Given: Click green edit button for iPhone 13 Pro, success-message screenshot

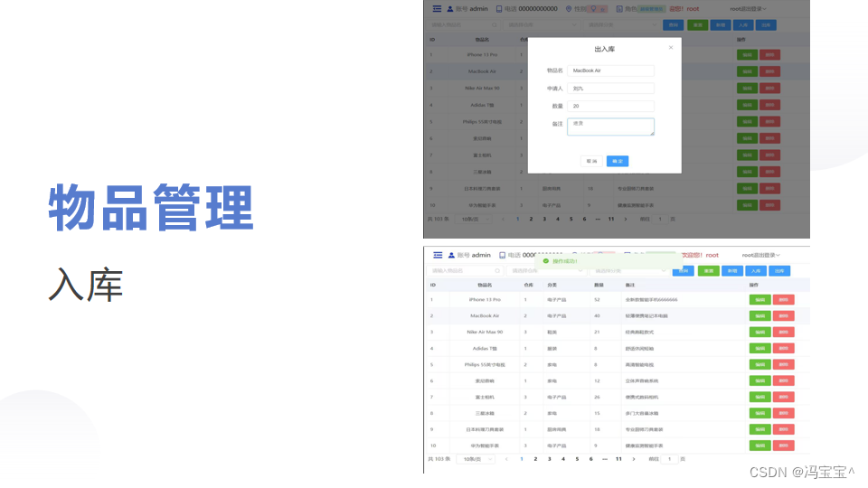Looking at the screenshot, I should (760, 299).
